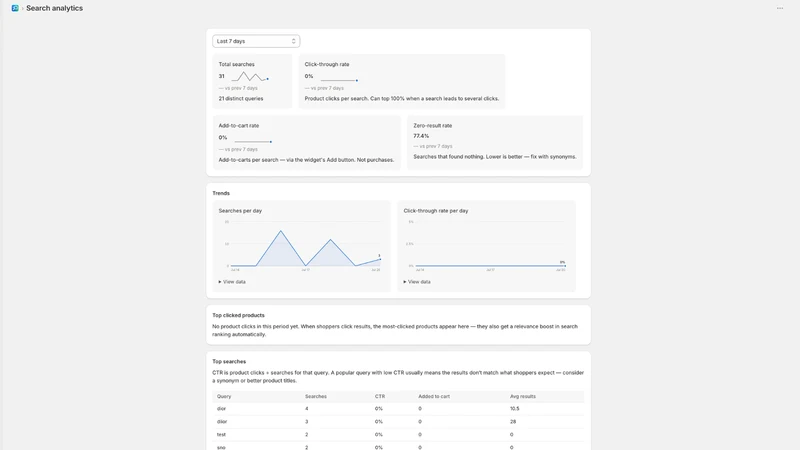Select the diior query row
Screen dimensions: 800x450
(398, 421)
